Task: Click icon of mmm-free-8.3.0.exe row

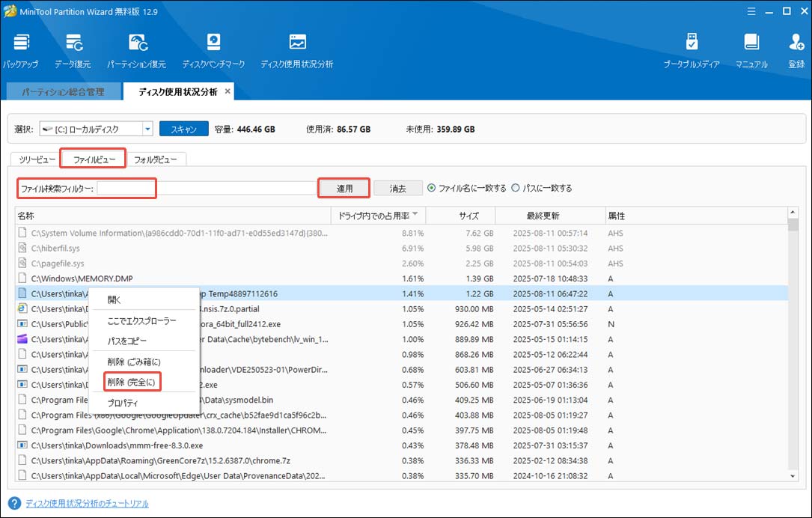Action: [x=22, y=445]
